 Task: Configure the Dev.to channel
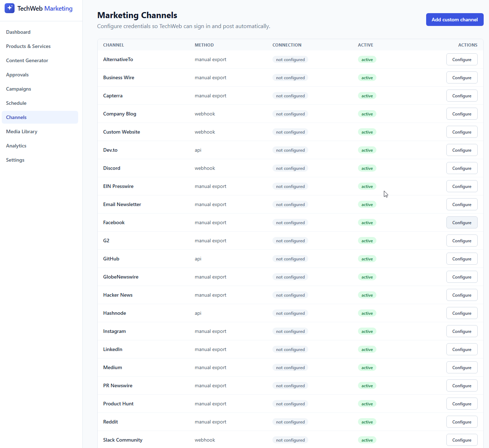pos(462,150)
